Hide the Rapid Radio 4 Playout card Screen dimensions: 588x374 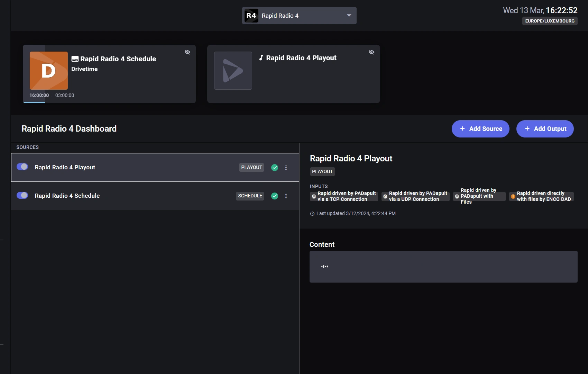pos(372,52)
